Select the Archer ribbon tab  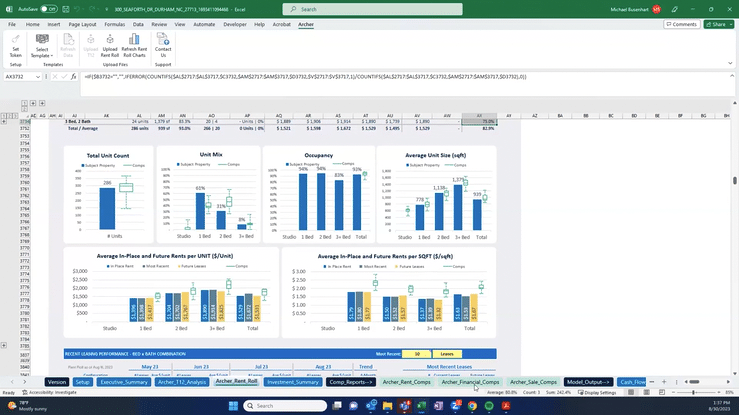[x=306, y=24]
